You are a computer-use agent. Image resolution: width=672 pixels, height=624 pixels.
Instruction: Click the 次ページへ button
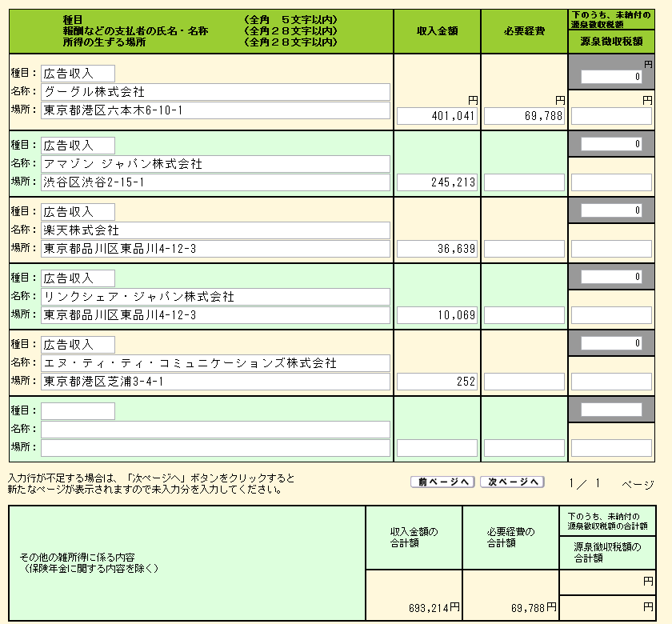point(512,482)
